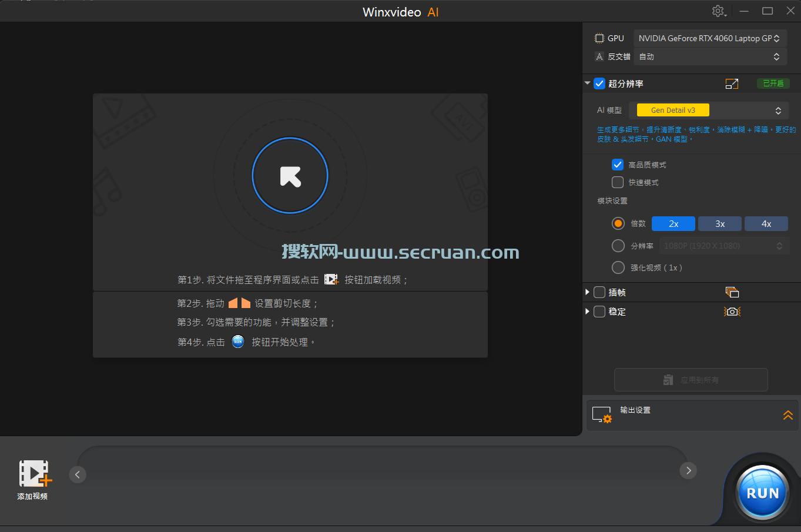Choose the 3x scale option
The width and height of the screenshot is (801, 532).
point(720,224)
